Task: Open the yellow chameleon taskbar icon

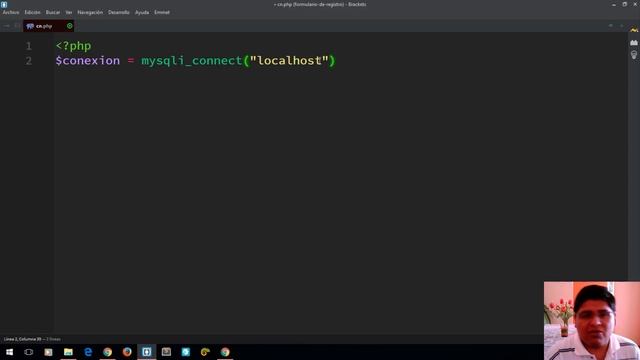Action: coord(205,352)
